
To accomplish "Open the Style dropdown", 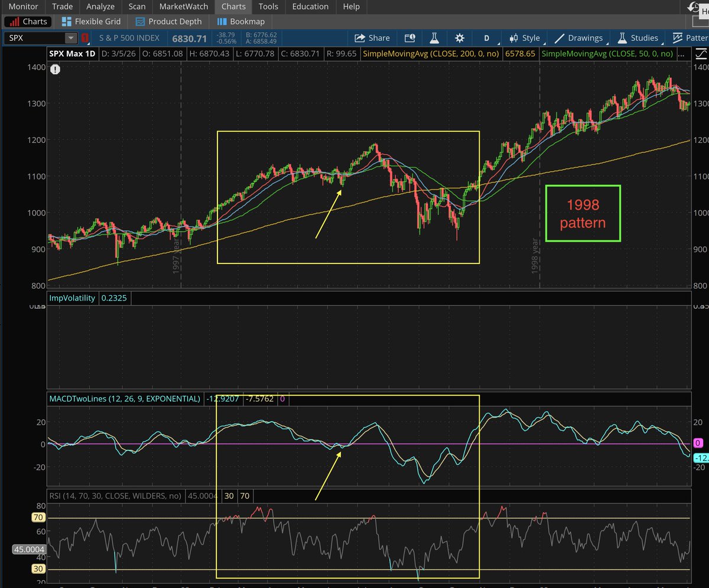I will pyautogui.click(x=525, y=38).
